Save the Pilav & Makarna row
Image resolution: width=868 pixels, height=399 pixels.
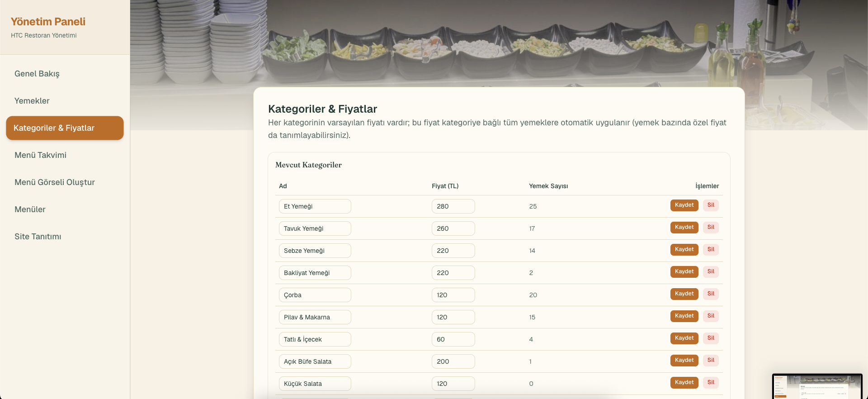pos(684,316)
